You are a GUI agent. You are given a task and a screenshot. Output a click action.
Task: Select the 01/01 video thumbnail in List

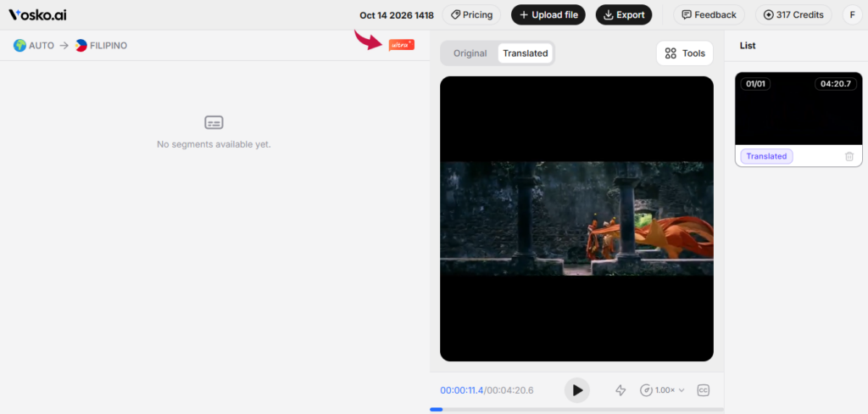pyautogui.click(x=798, y=109)
